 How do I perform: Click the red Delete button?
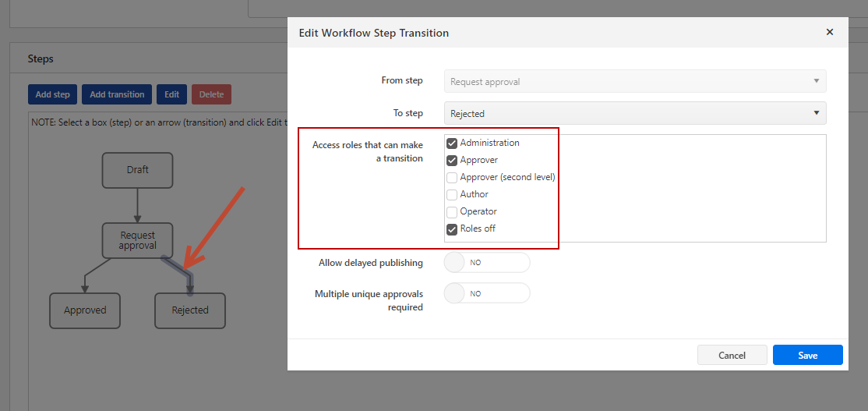[211, 94]
